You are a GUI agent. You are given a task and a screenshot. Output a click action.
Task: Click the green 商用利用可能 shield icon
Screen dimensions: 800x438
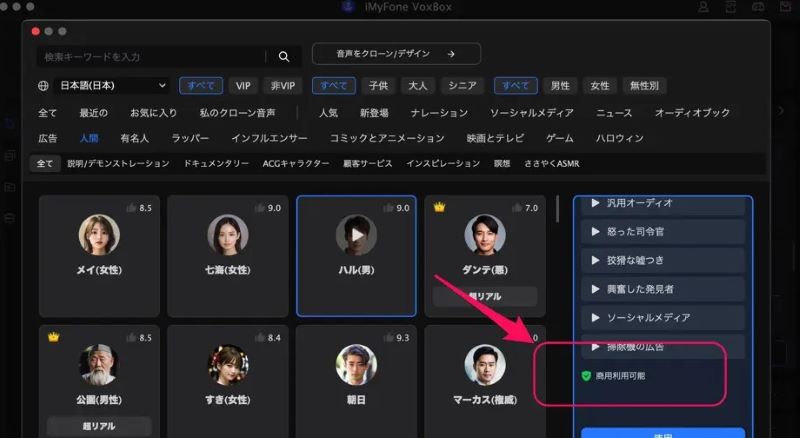tap(586, 376)
